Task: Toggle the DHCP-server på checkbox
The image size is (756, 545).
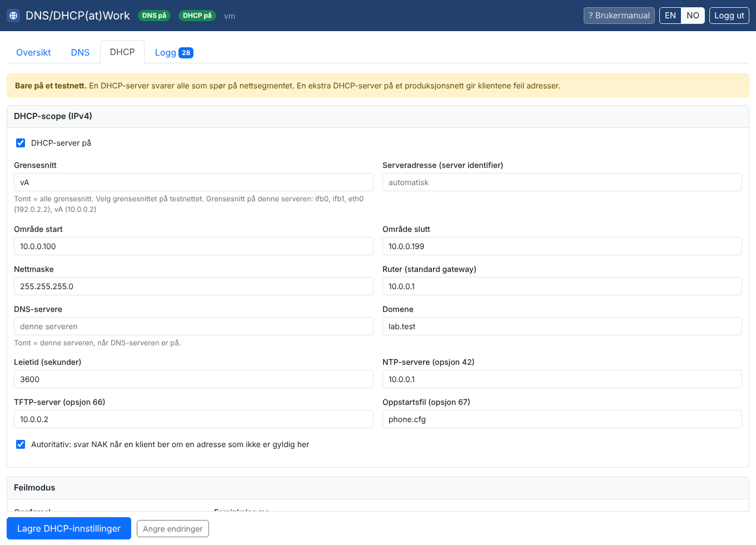Action: tap(21, 143)
